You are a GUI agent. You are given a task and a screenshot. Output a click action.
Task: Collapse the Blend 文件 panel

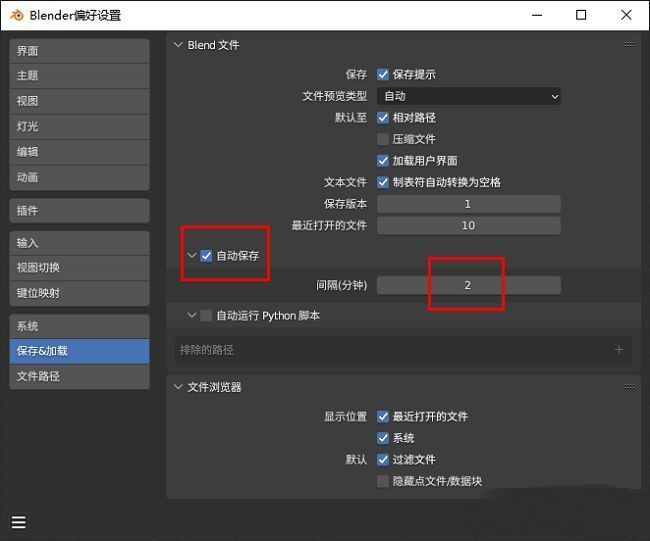(x=178, y=45)
